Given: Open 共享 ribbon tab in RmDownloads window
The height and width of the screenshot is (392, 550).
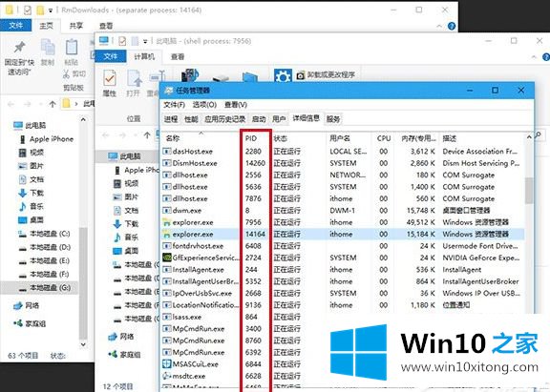Looking at the screenshot, I should 76,26.
